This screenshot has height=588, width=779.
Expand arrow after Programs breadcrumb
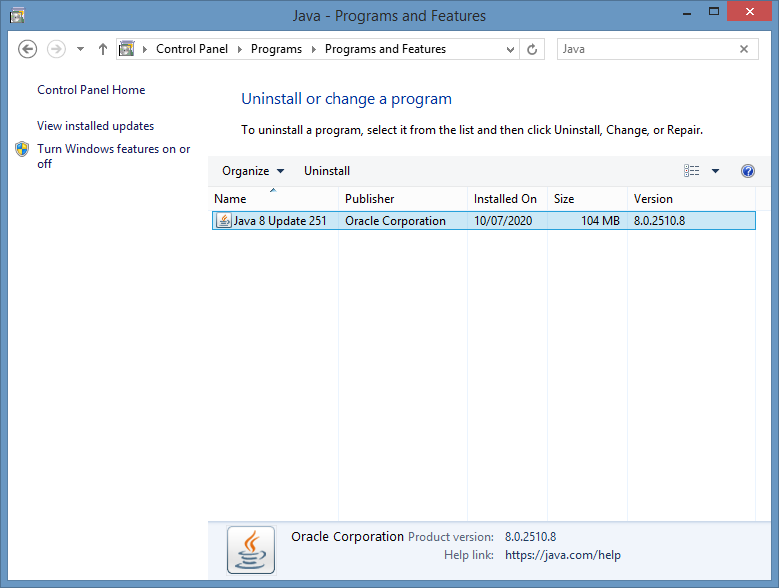coord(313,49)
